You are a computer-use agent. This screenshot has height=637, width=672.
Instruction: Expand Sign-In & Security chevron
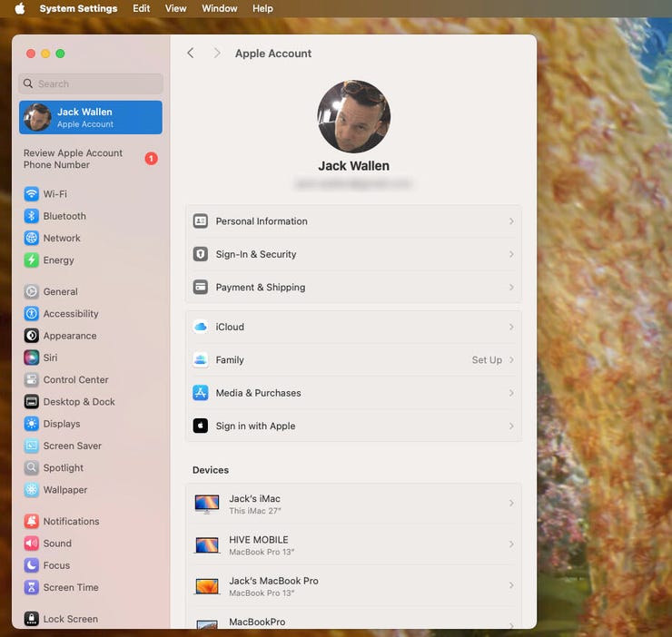tap(511, 254)
